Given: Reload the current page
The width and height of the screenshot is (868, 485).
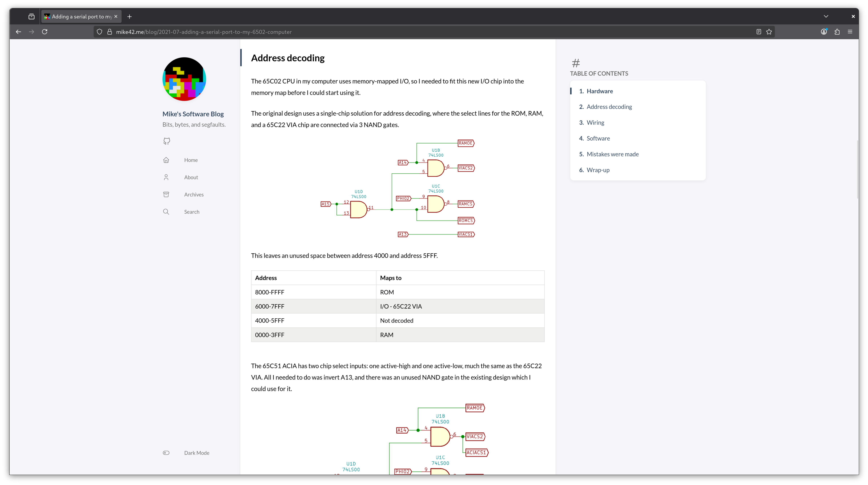Looking at the screenshot, I should [45, 32].
